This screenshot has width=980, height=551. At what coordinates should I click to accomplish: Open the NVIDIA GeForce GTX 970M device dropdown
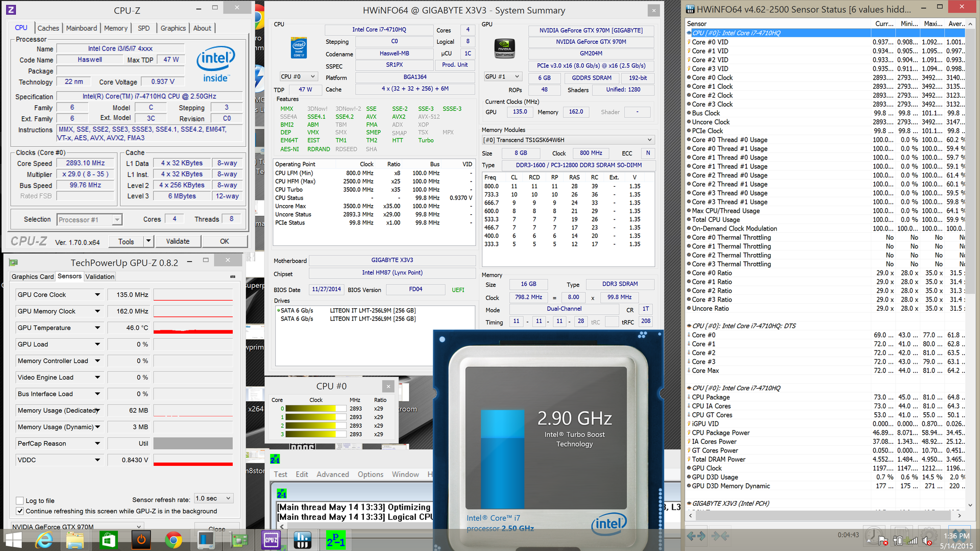[77, 526]
